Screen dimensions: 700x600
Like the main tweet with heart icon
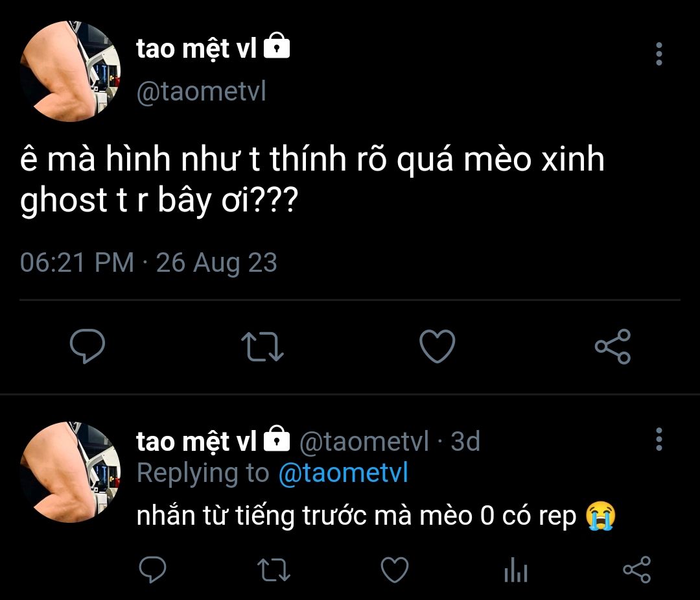pos(437,346)
